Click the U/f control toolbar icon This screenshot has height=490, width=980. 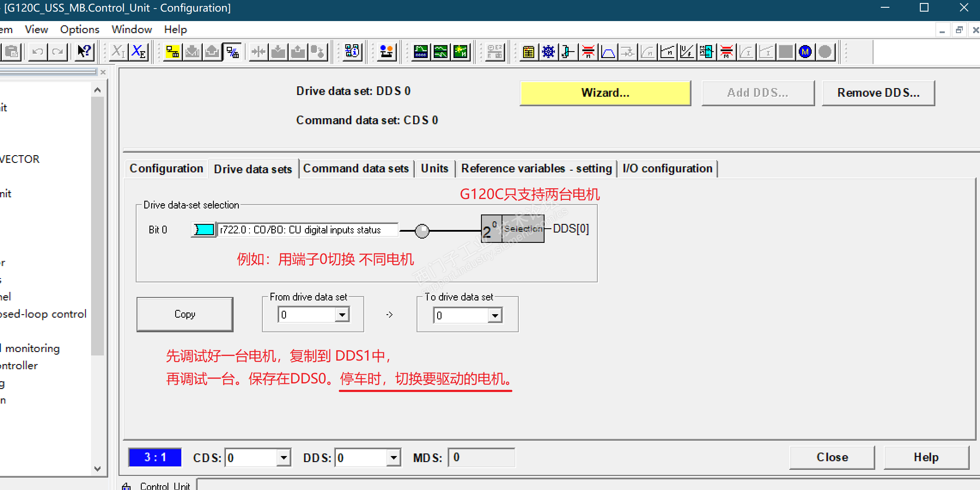click(687, 52)
